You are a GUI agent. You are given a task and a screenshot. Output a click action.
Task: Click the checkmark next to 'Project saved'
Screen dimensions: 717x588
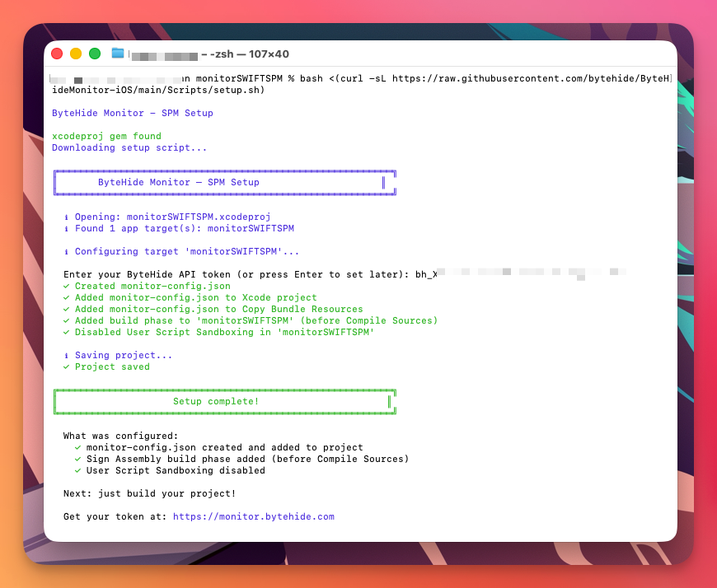click(x=66, y=366)
